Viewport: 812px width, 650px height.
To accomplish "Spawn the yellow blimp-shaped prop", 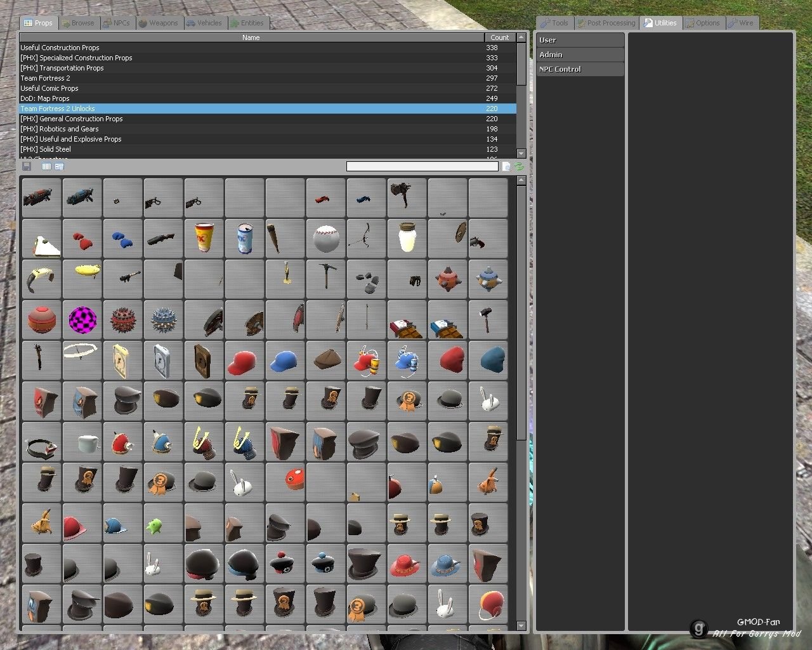I will [x=82, y=279].
